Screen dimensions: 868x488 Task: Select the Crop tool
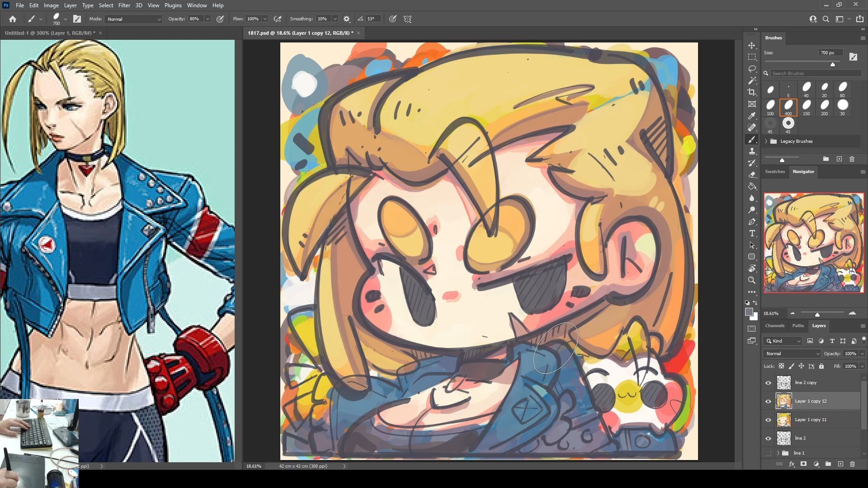(752, 93)
